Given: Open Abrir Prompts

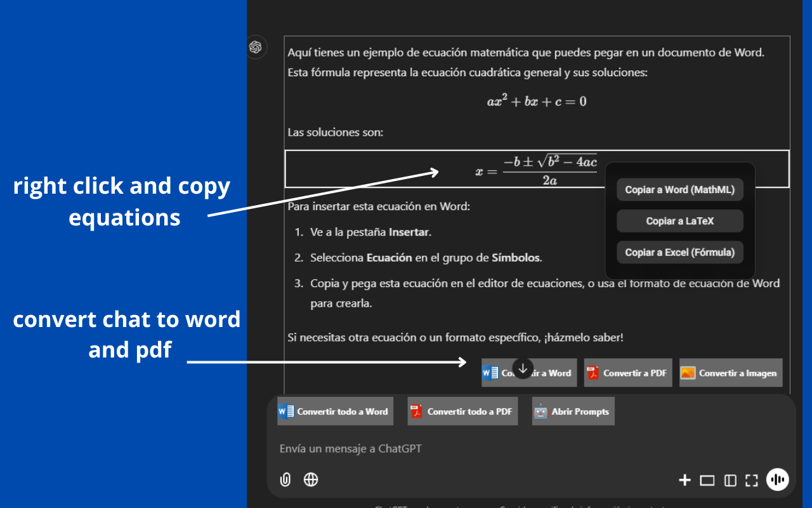Looking at the screenshot, I should coord(573,411).
